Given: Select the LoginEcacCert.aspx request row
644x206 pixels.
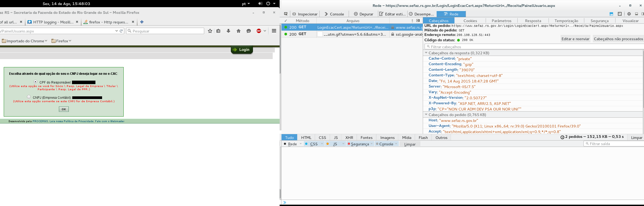Looking at the screenshot, I should tap(352, 27).
